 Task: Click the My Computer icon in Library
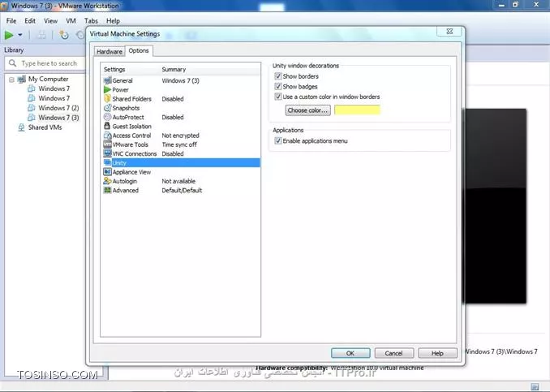coord(22,79)
